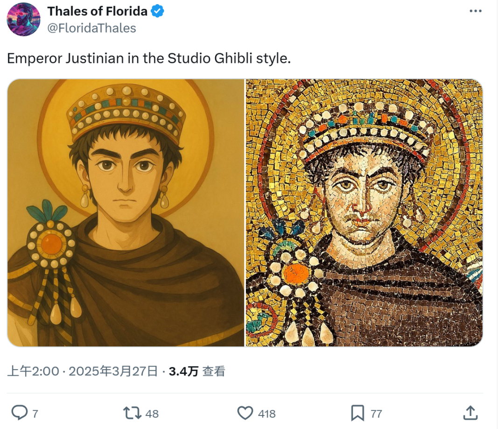Click the 2025年3月27日 date text
Screen dimensions: 504x429
pos(113,372)
